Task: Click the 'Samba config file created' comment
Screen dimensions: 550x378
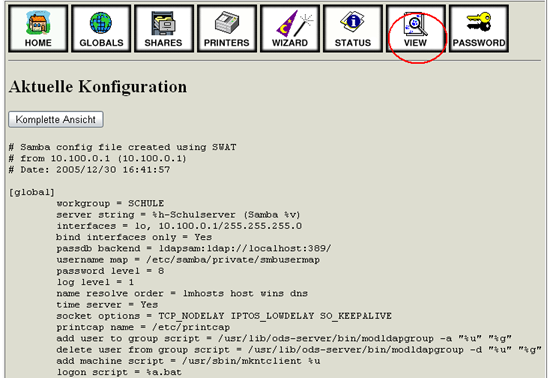Action: tap(122, 147)
